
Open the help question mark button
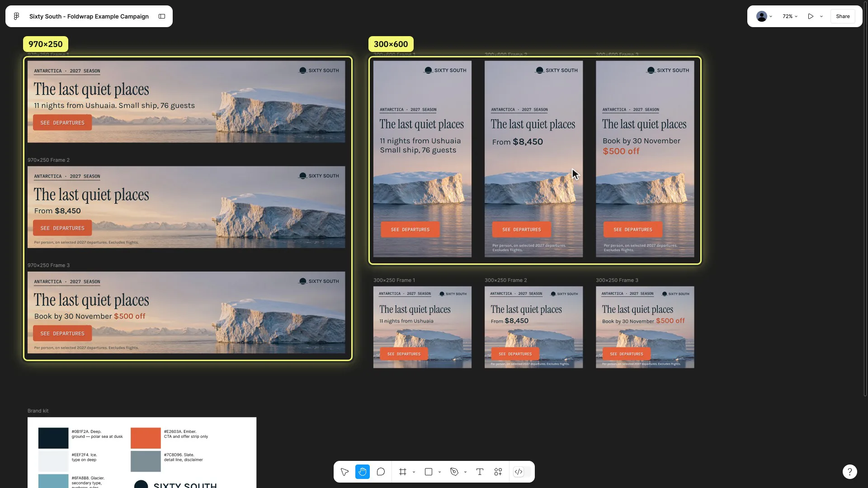850,472
